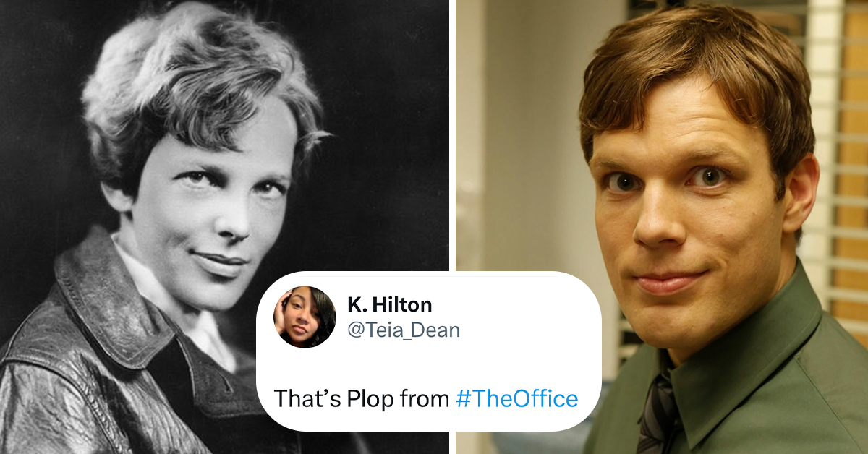Open the black-and-white portrait photo
The height and width of the screenshot is (454, 868).
click(x=224, y=145)
